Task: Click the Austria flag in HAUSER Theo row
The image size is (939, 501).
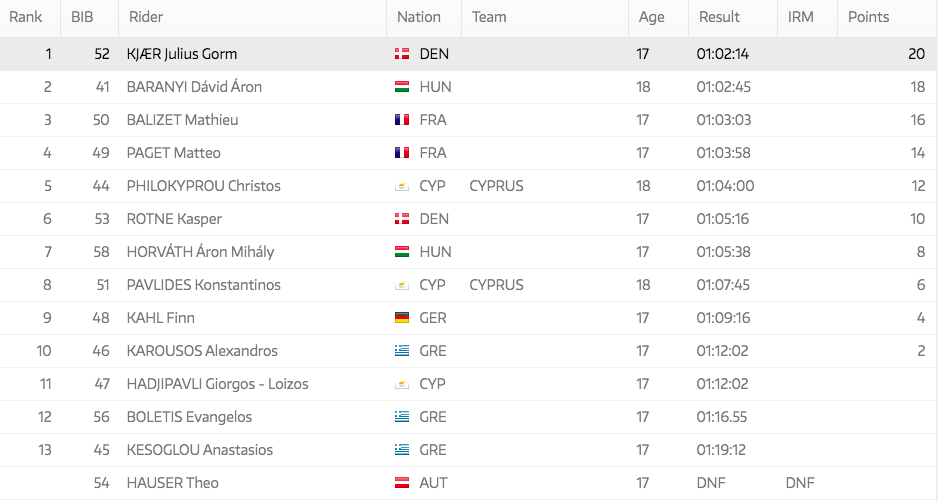Action: [402, 483]
